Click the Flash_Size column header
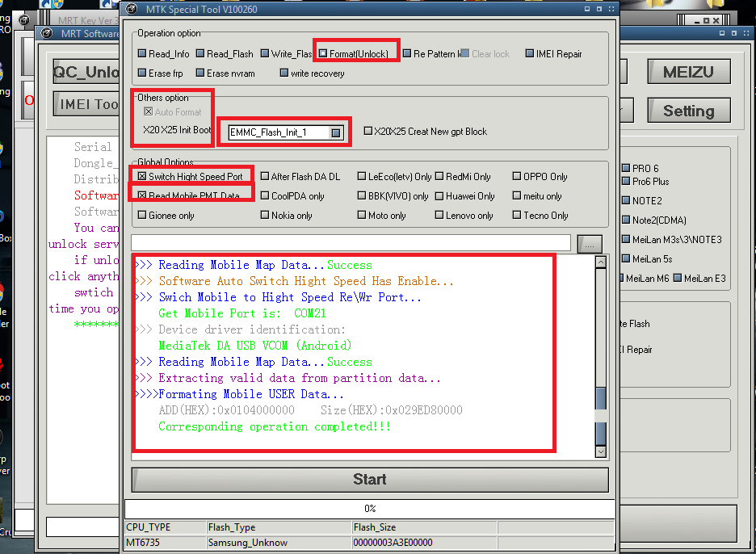This screenshot has height=554, width=756. tap(424, 527)
